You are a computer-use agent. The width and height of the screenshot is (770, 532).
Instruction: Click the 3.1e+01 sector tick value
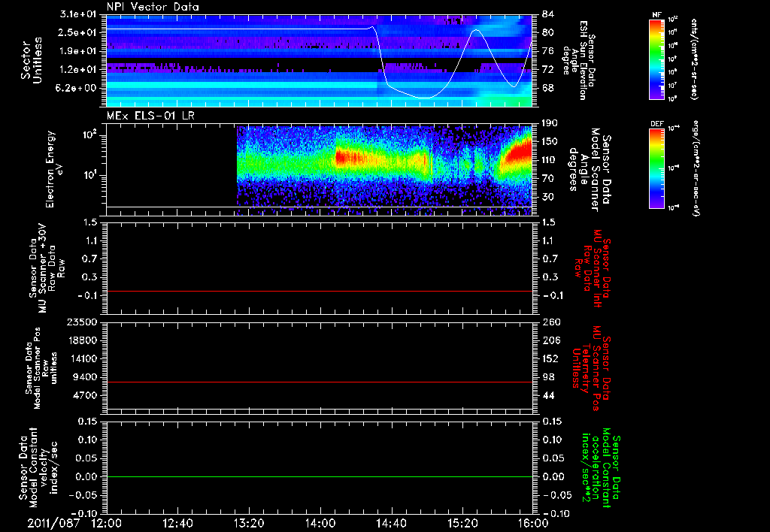click(78, 14)
